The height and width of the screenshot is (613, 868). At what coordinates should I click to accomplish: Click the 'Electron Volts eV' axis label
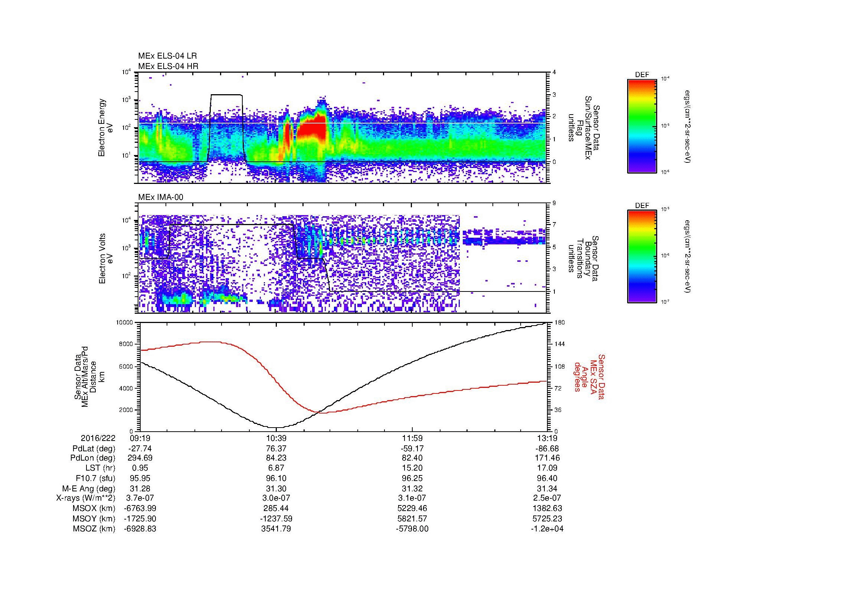[x=105, y=258]
